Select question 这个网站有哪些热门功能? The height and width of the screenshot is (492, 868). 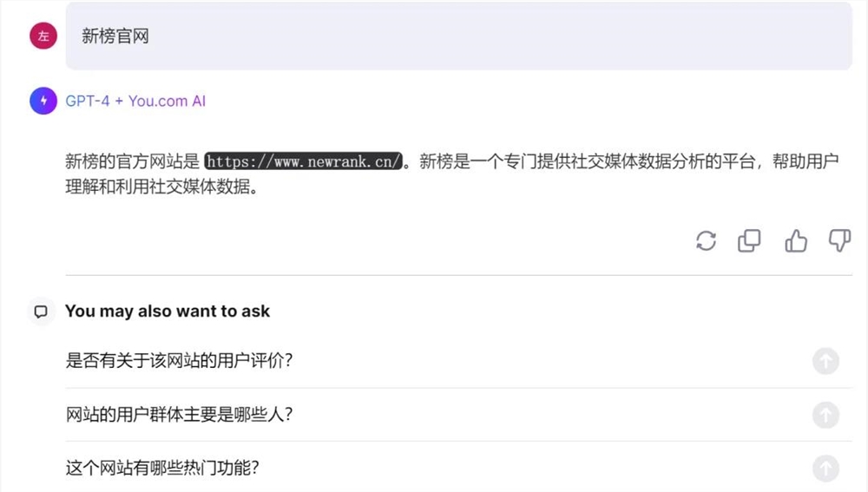(x=162, y=469)
